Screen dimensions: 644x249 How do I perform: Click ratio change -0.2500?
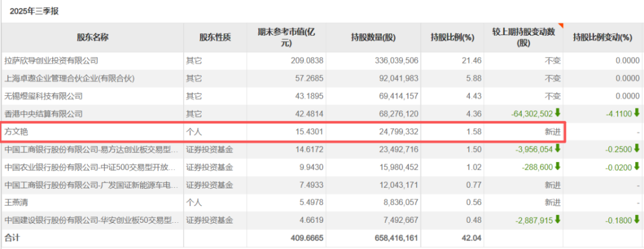(618, 150)
